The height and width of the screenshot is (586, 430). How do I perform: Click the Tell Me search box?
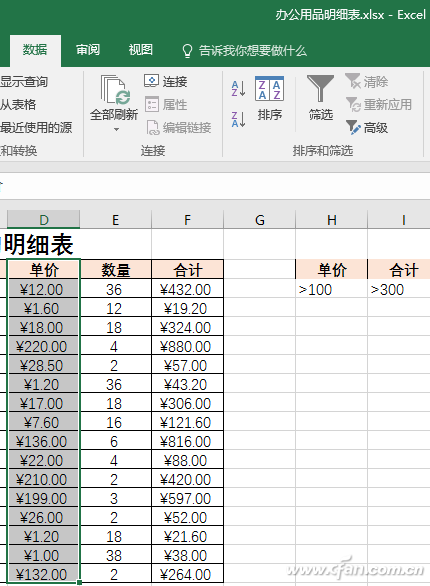(244, 50)
